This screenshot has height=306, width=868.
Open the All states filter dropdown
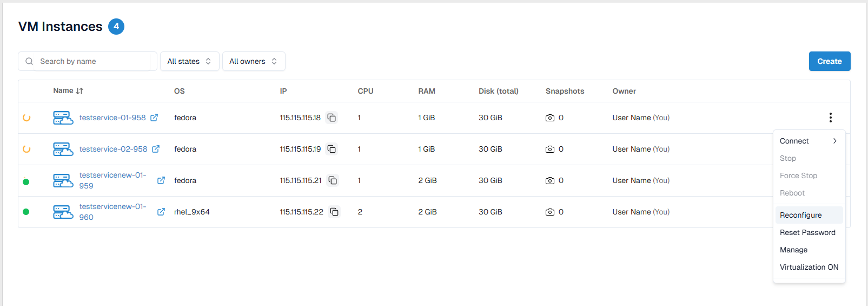coord(189,61)
